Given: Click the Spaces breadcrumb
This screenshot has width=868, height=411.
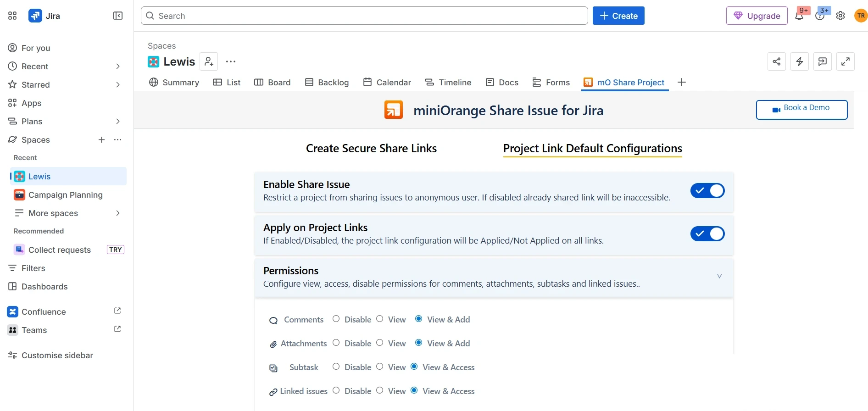Looking at the screenshot, I should pyautogui.click(x=161, y=46).
